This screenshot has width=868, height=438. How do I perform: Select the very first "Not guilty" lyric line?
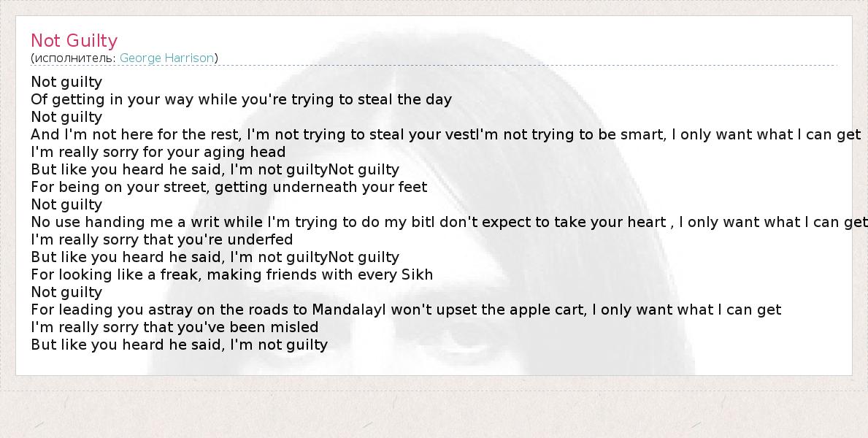click(x=66, y=82)
